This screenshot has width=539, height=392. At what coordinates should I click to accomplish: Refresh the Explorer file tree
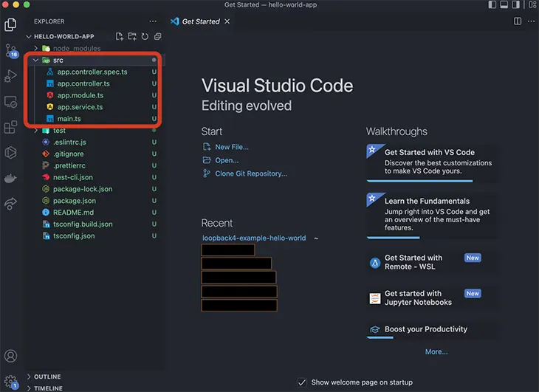point(145,36)
